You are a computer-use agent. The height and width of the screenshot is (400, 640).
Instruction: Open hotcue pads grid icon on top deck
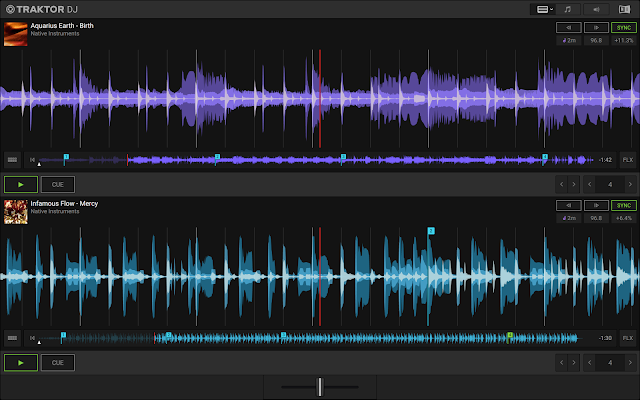coord(12,160)
